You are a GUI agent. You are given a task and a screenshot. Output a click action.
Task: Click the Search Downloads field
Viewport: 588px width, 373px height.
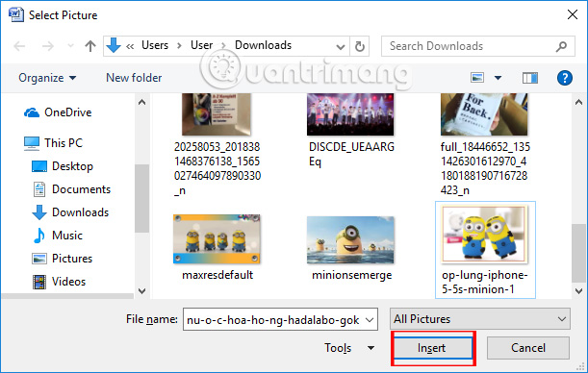[x=477, y=46]
